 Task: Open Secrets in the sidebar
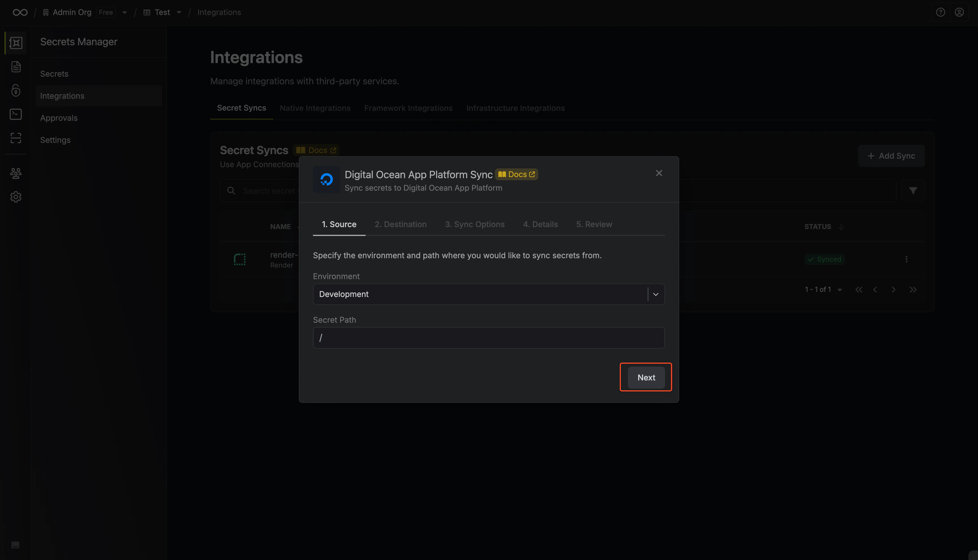98,74
